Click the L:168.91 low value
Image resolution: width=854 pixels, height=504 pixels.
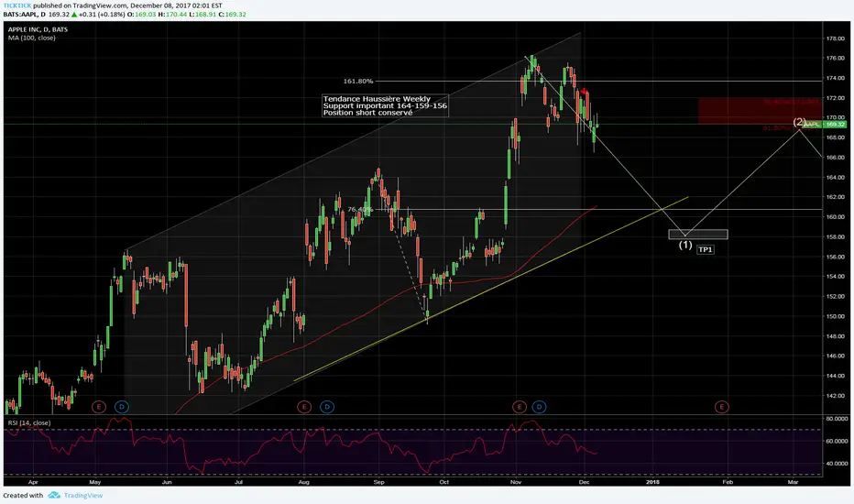(203, 15)
